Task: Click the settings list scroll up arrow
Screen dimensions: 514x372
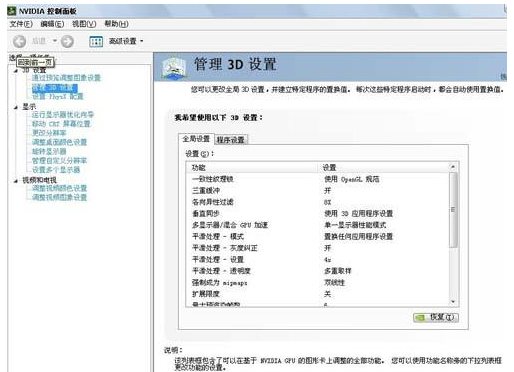Action: 453,166
